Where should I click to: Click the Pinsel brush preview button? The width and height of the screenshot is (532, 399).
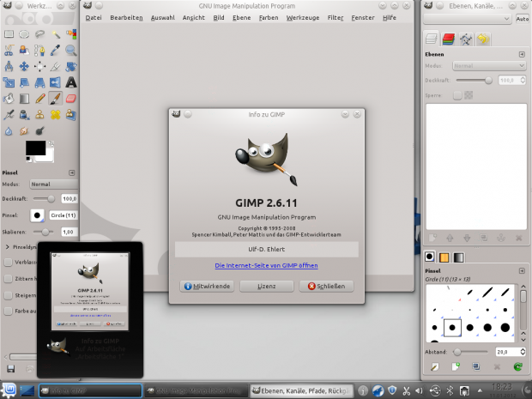37,215
